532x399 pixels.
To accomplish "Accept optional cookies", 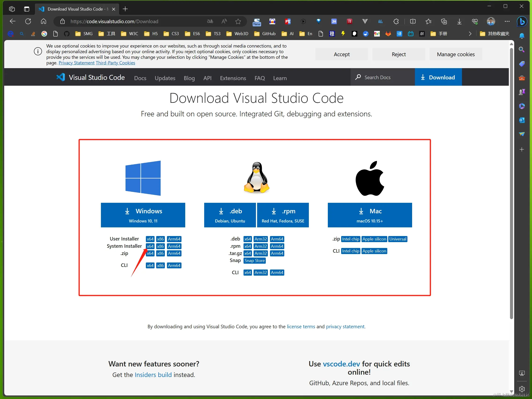I will [x=341, y=54].
